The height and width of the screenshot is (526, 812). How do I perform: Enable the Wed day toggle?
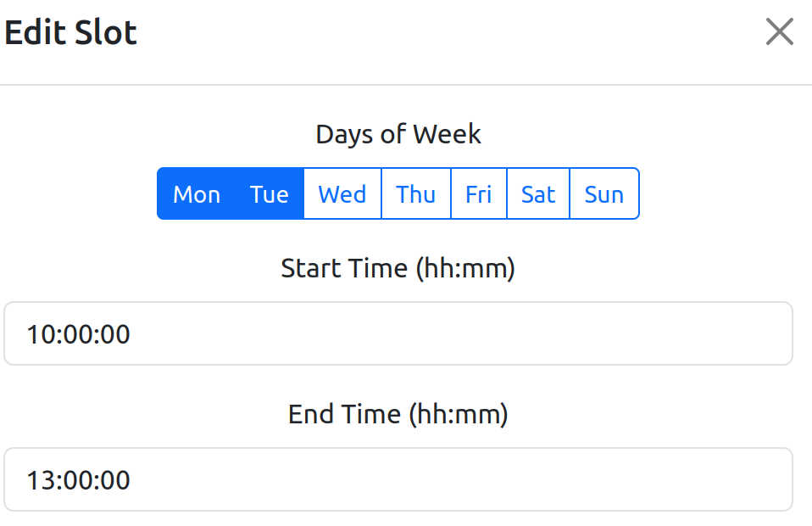click(x=342, y=193)
